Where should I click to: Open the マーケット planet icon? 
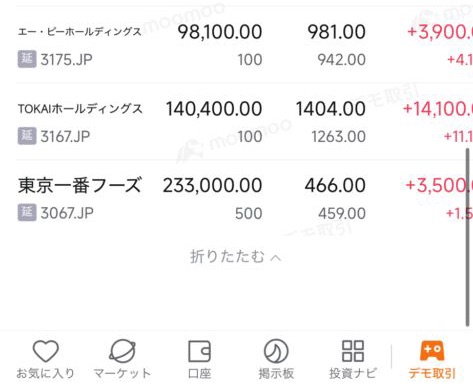tap(122, 351)
